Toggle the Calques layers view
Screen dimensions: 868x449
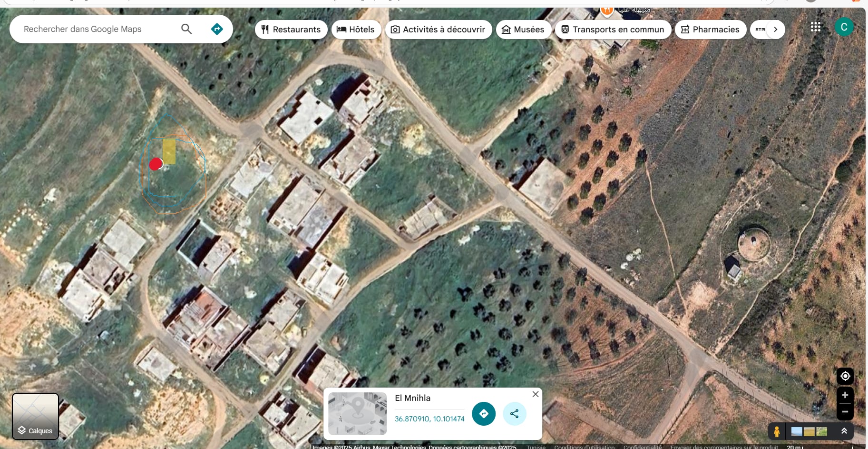click(x=35, y=416)
